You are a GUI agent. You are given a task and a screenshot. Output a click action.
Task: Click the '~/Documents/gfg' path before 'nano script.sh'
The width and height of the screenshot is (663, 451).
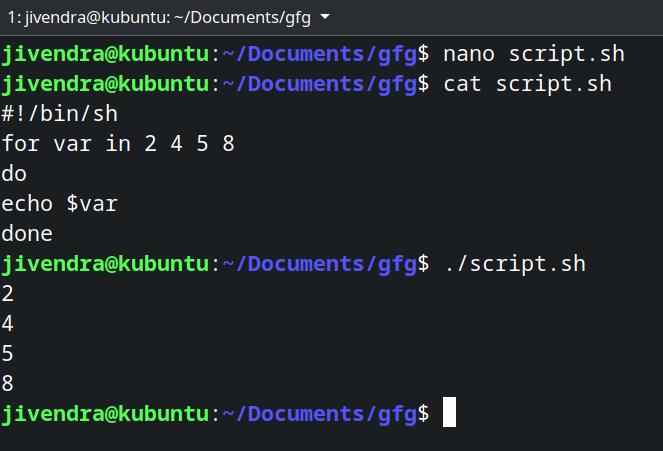318,55
